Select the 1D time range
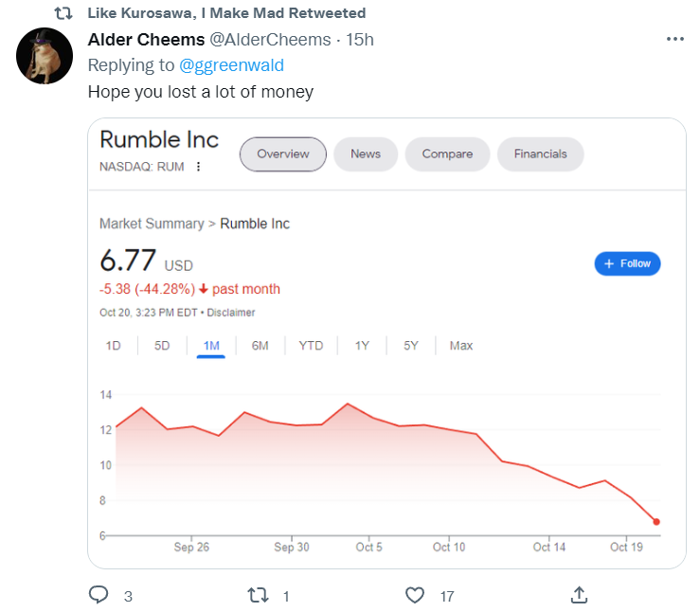The width and height of the screenshot is (700, 612). tap(114, 346)
